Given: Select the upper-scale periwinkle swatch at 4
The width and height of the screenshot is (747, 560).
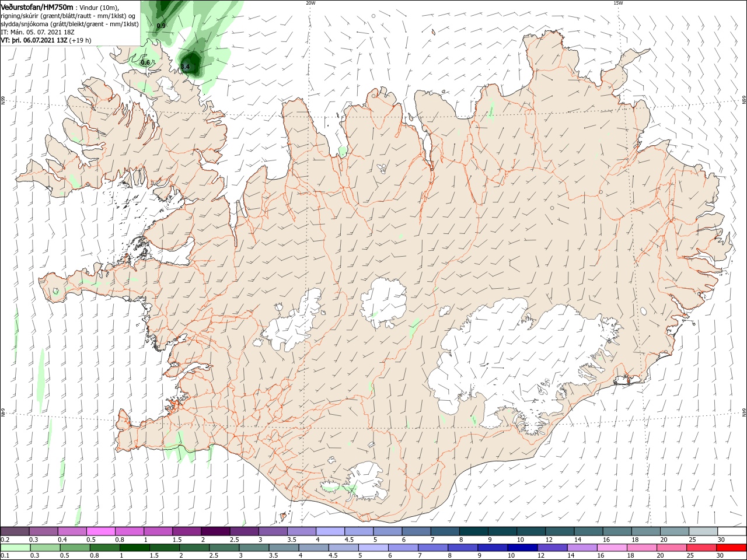Looking at the screenshot, I should pyautogui.click(x=329, y=531).
